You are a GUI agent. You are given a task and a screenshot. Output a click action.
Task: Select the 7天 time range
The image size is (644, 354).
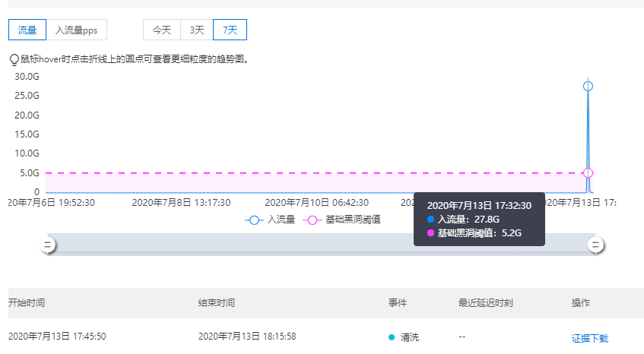click(230, 30)
